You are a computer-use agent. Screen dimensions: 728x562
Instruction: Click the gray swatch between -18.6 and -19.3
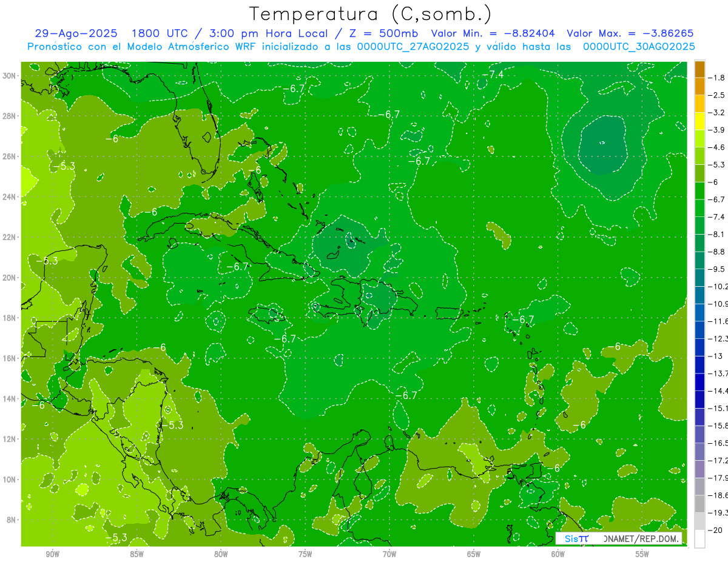click(x=699, y=504)
